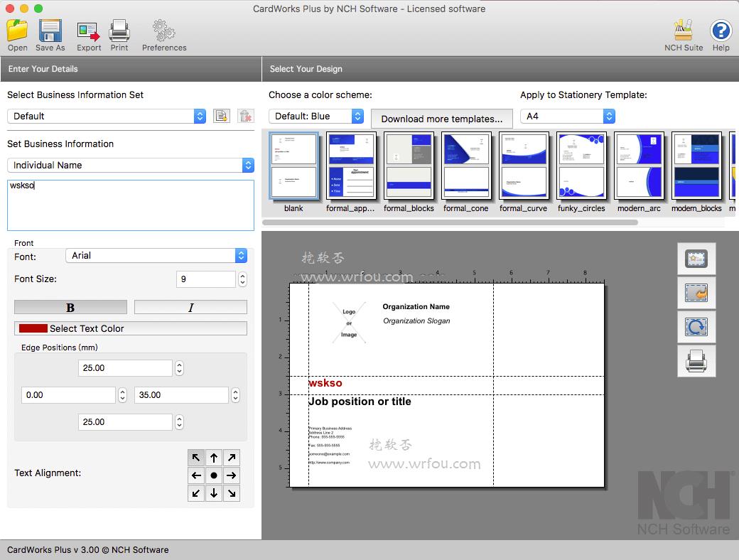Image resolution: width=739 pixels, height=560 pixels.
Task: Click the bottom edge position 25.00 field
Action: (x=125, y=422)
